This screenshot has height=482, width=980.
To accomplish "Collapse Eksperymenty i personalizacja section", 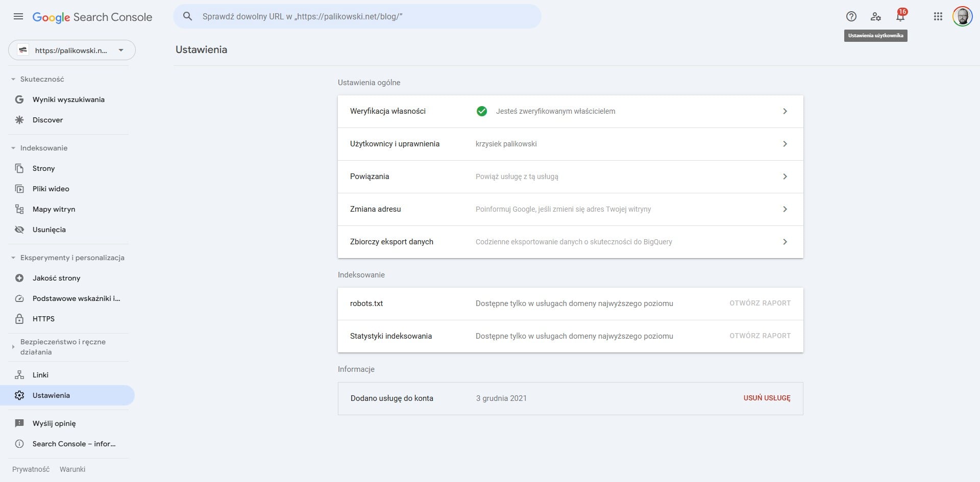I will click(72, 258).
